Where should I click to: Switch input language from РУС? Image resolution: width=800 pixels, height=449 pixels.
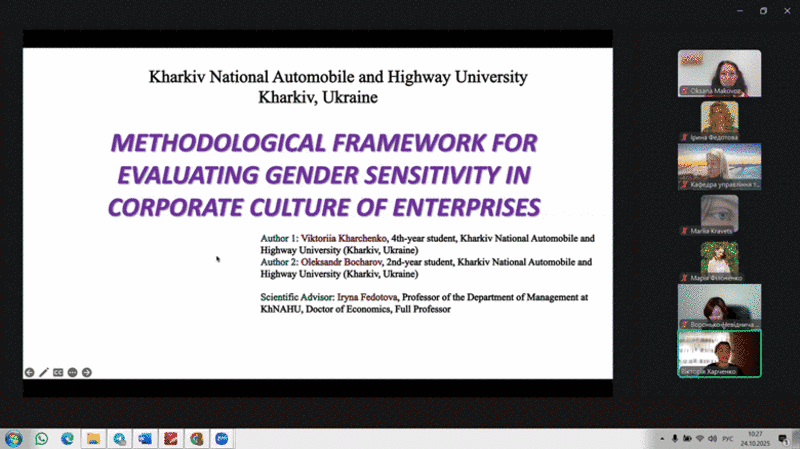[727, 438]
